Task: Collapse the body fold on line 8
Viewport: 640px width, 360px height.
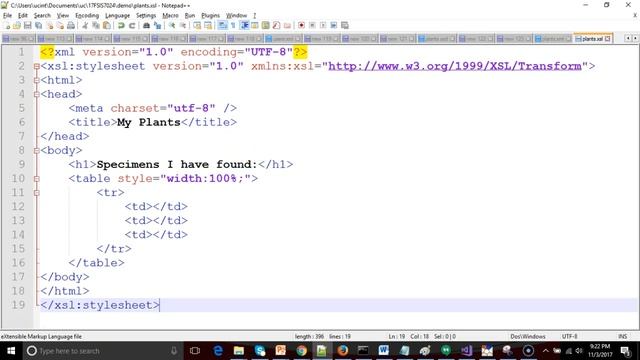Action: click(37, 151)
